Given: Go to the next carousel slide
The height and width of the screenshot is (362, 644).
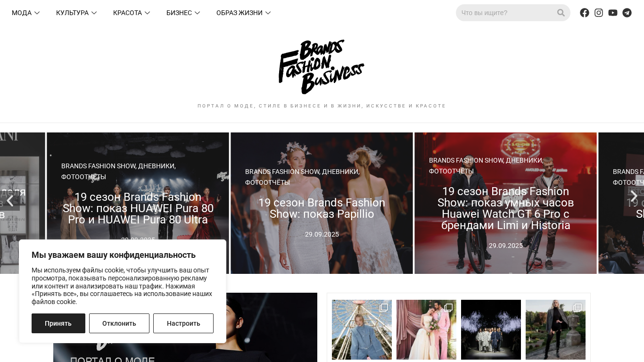Looking at the screenshot, I should 634,196.
